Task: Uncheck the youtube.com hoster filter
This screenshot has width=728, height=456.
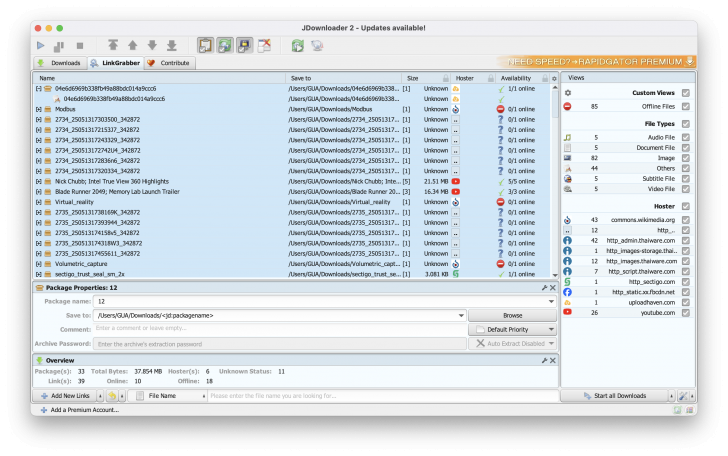Action: tap(686, 313)
